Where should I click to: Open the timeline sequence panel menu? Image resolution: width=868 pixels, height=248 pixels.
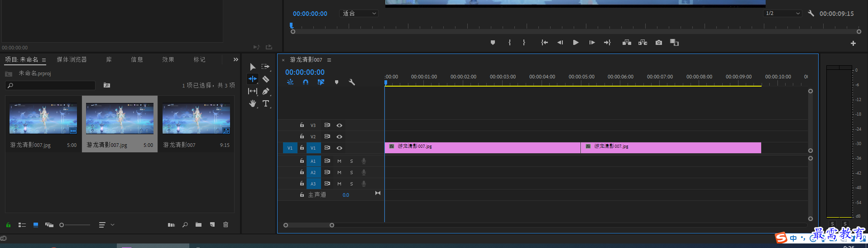329,60
